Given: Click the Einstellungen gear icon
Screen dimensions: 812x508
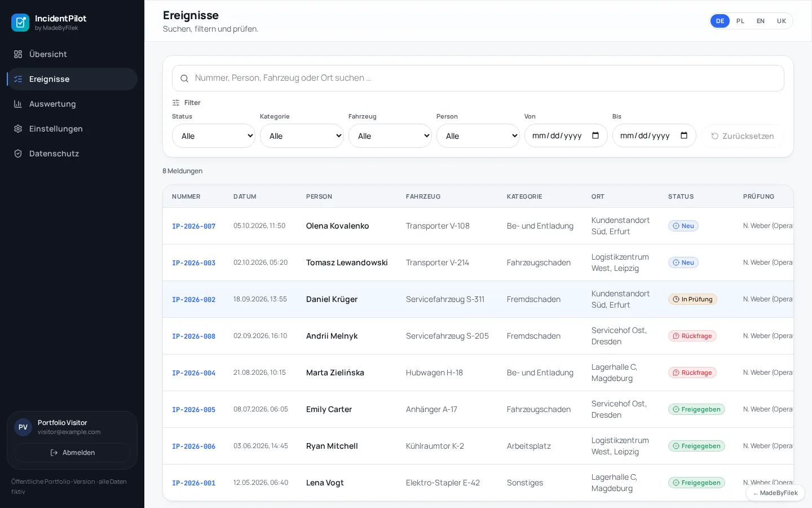Looking at the screenshot, I should pyautogui.click(x=18, y=129).
